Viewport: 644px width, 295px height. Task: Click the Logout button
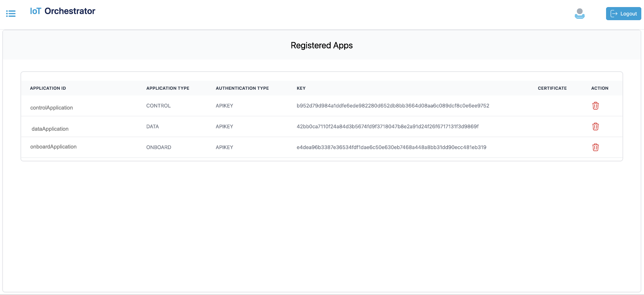click(624, 13)
